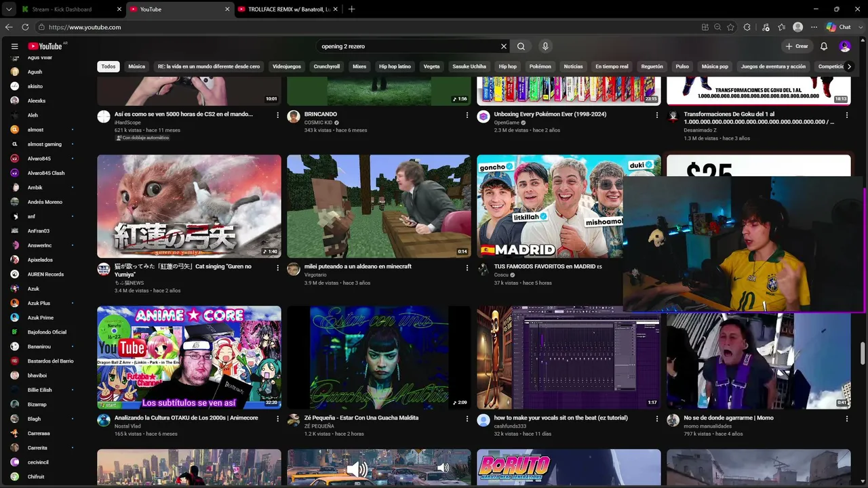Open options for the CS2 5000 horas video
Screen dimensions: 868x488
[x=277, y=115]
